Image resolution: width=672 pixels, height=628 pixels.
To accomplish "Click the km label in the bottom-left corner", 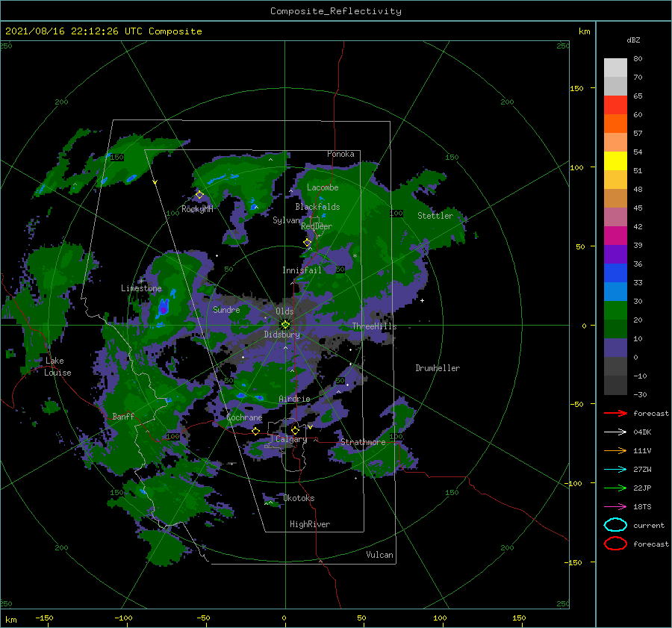I will click(x=11, y=620).
